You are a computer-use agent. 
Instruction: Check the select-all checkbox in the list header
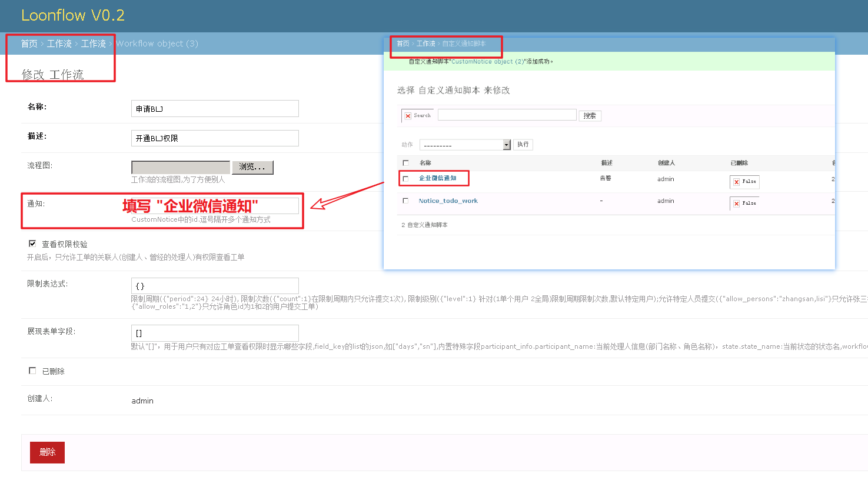[x=404, y=162]
